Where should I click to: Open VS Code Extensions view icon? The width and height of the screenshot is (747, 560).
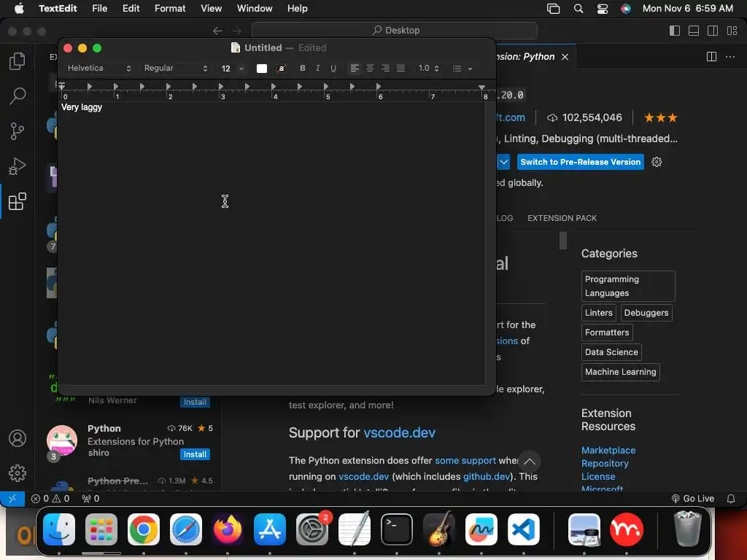pos(18,201)
